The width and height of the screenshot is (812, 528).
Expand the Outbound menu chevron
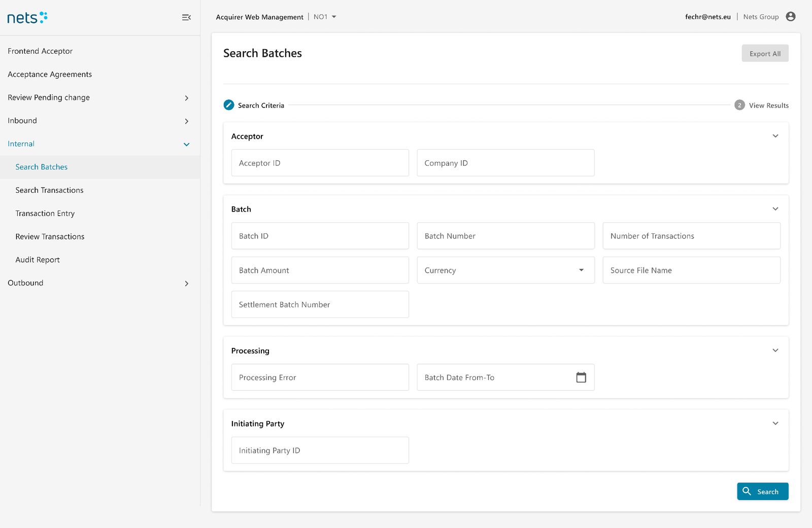(186, 284)
